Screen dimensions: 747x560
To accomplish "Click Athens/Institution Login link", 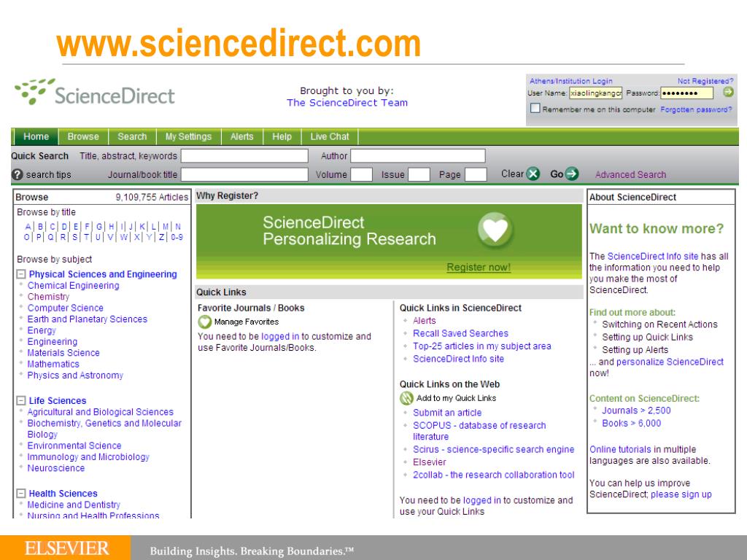I will click(x=571, y=81).
